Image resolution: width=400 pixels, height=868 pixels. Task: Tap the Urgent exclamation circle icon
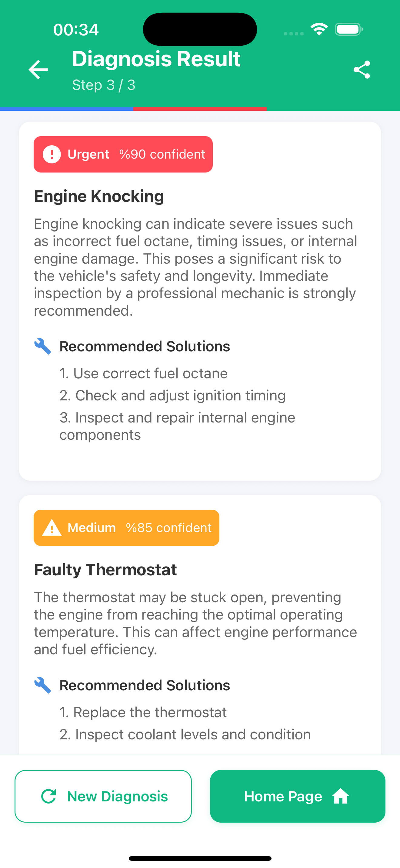[x=52, y=154]
